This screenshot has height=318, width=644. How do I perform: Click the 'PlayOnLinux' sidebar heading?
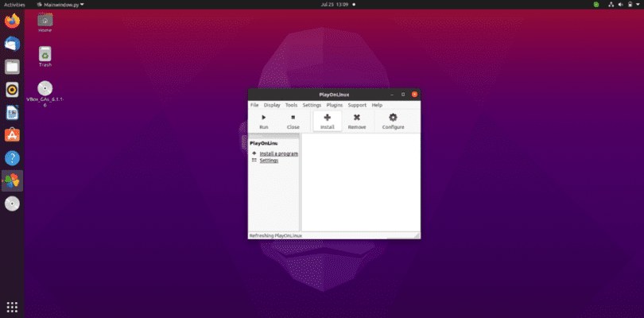click(x=264, y=143)
